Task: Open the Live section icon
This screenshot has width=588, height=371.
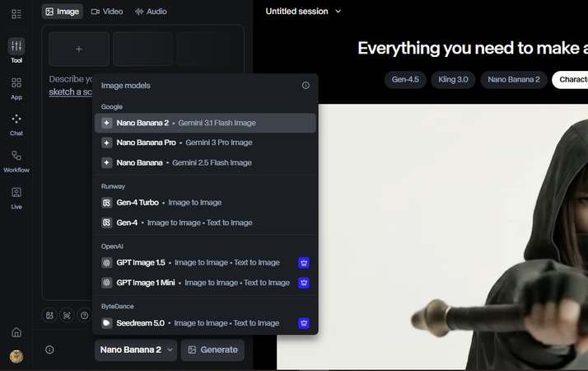Action: coord(16,192)
